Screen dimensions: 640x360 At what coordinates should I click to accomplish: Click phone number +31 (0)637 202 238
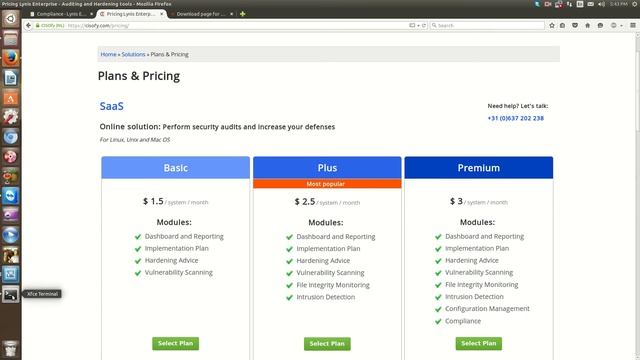[516, 118]
